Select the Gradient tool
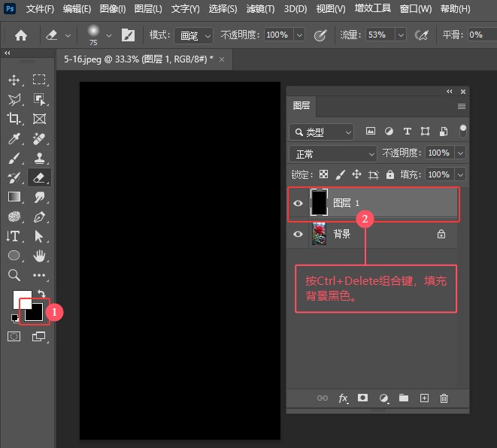 pos(14,197)
